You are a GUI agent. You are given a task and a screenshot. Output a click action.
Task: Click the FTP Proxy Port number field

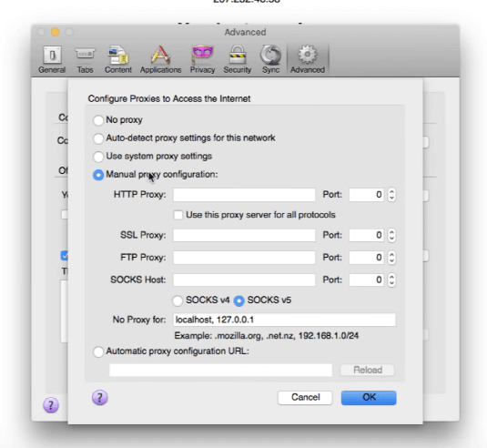pyautogui.click(x=367, y=258)
